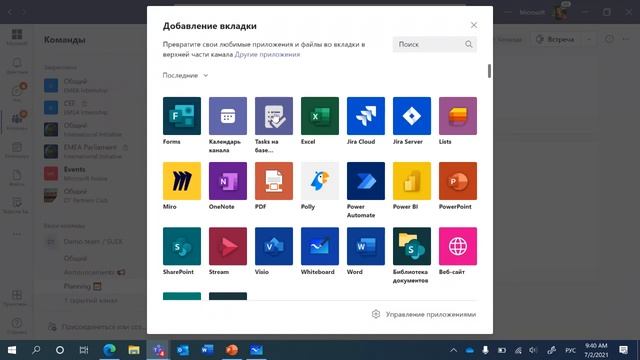Click the dialog's vertical scrollbar thumb

pyautogui.click(x=489, y=71)
